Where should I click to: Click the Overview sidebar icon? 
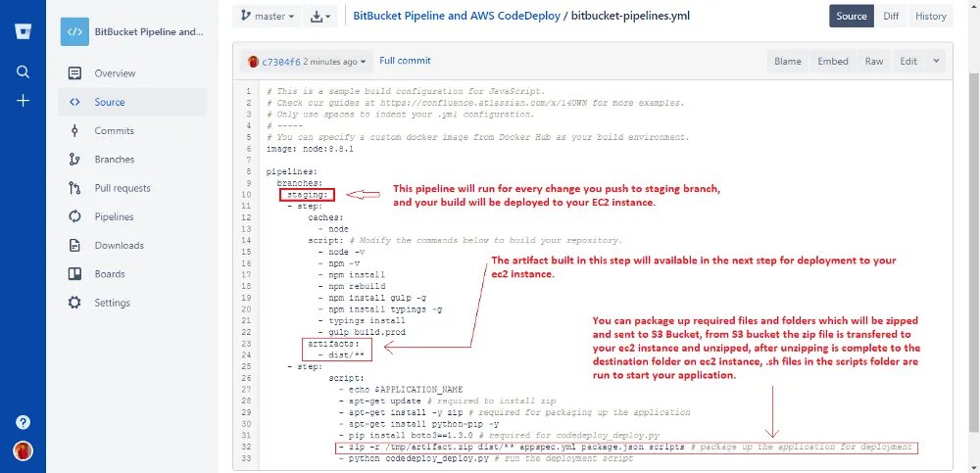74,73
